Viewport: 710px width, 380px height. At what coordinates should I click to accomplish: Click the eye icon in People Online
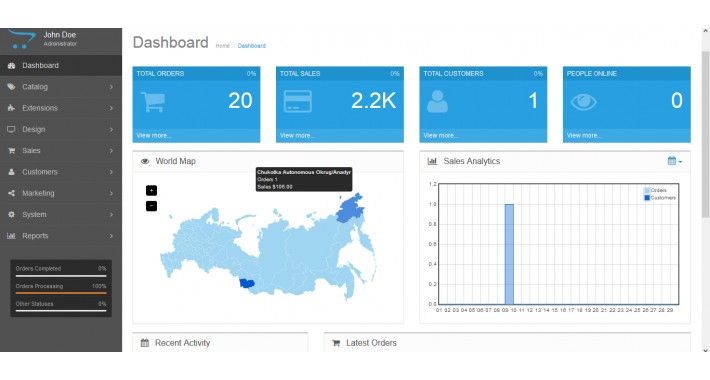pos(584,102)
